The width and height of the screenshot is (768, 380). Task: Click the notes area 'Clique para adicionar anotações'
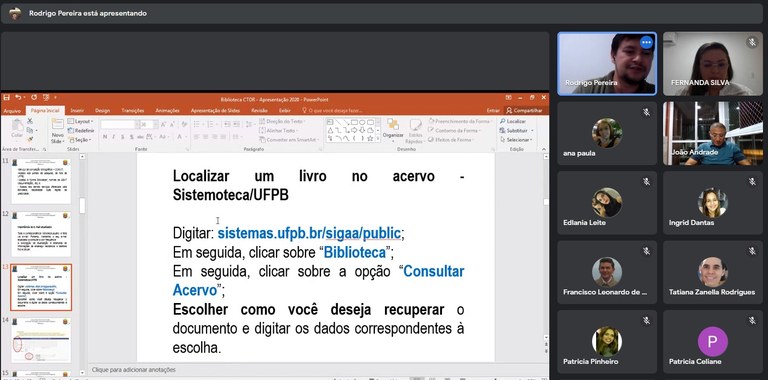coord(134,370)
